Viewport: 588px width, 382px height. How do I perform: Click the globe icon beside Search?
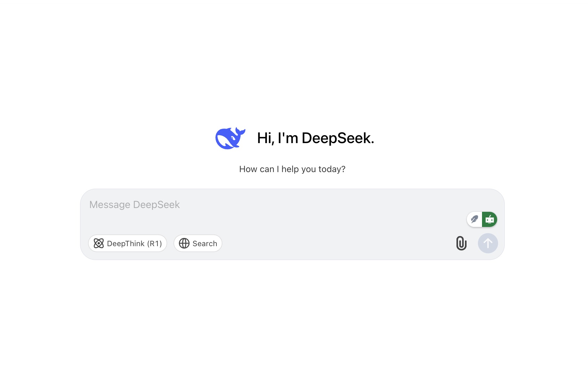(184, 243)
